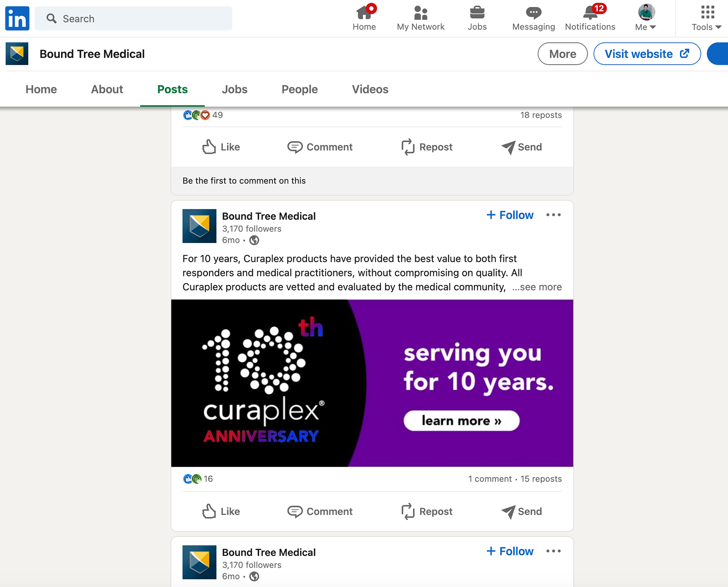Open the More company options menu
This screenshot has width=728, height=587.
pyautogui.click(x=562, y=54)
